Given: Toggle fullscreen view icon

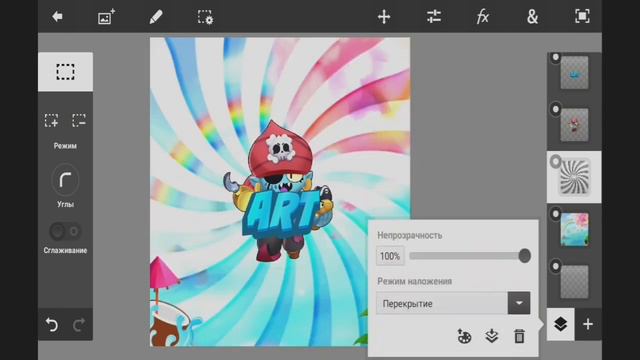Looking at the screenshot, I should pos(582,16).
